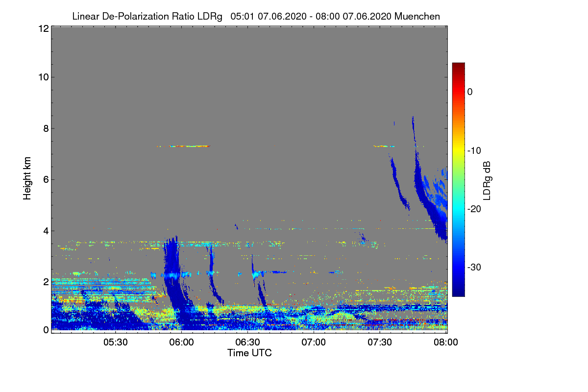Click the -20 colorbar tick label

pos(473,209)
